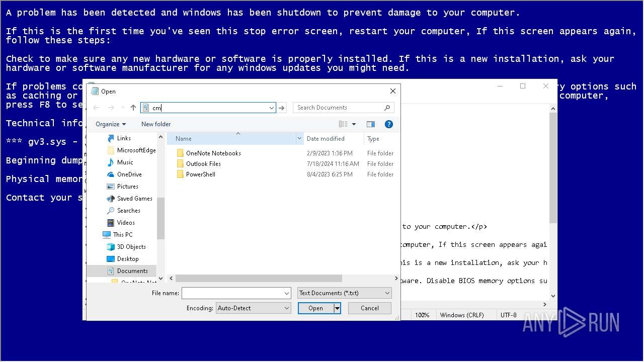Open the Encoding dropdown
This screenshot has width=644, height=362.
tap(254, 308)
